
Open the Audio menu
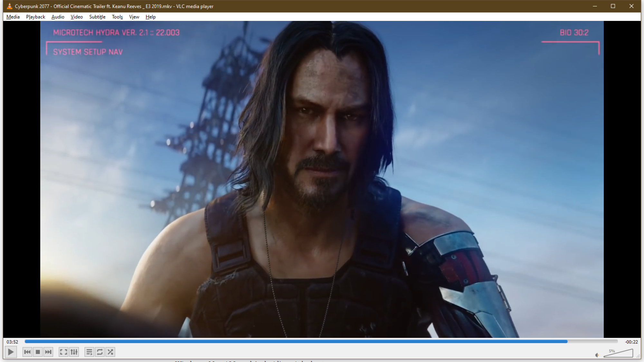click(58, 17)
